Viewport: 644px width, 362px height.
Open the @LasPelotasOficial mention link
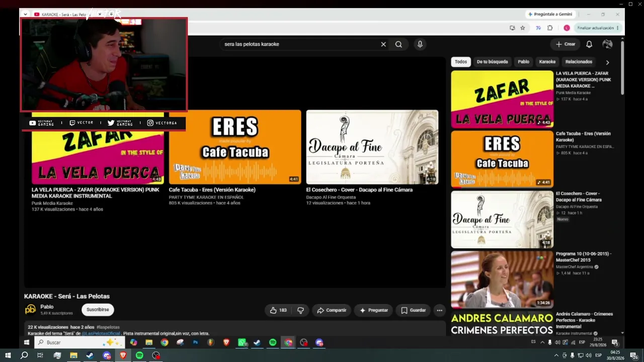pos(101,333)
